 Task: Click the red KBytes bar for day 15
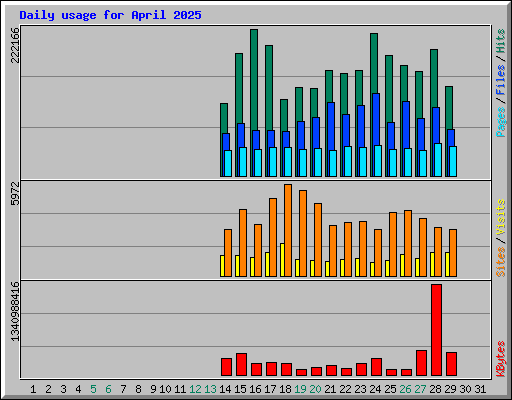[241, 365]
